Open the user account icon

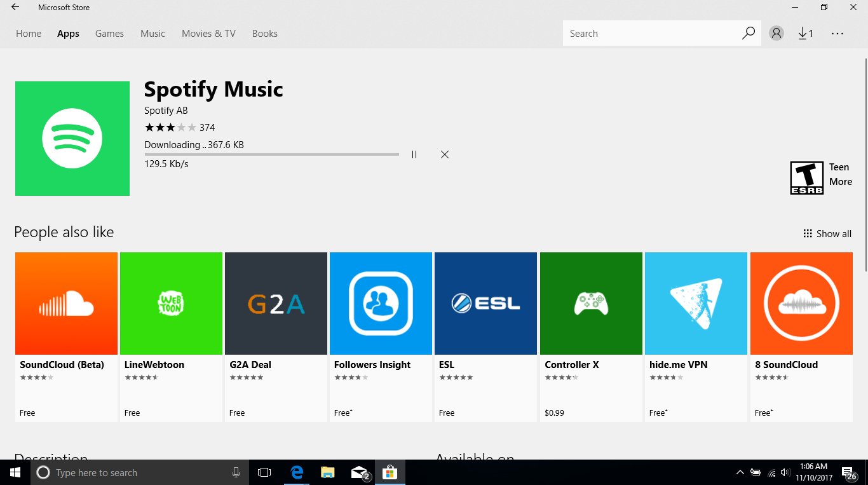[776, 34]
